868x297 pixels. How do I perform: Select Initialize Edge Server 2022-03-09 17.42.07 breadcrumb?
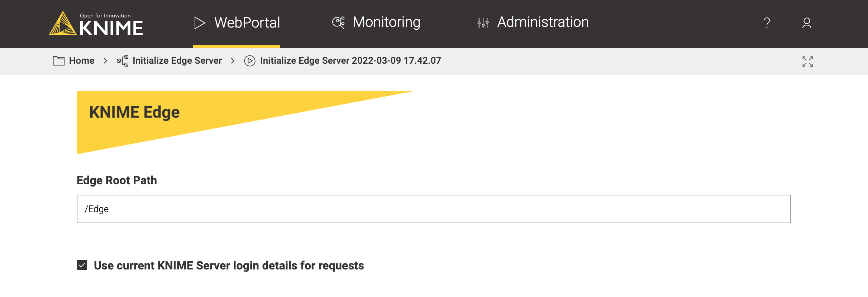(350, 60)
